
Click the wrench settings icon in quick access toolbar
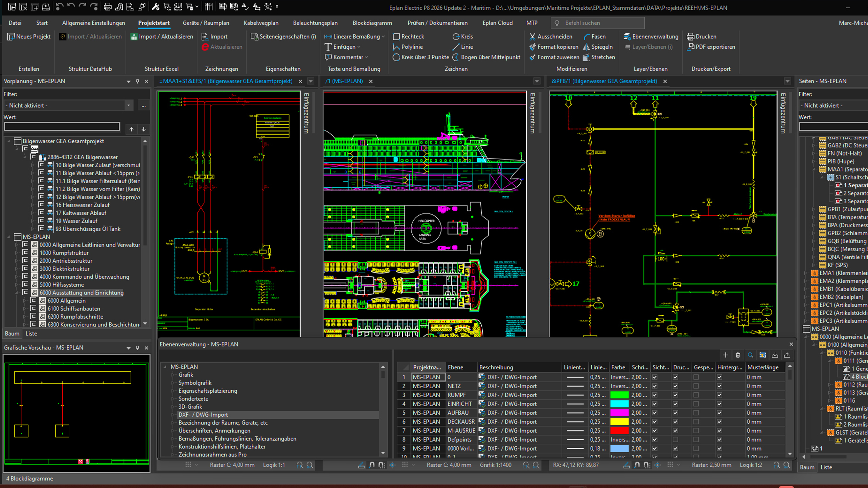[x=155, y=6]
